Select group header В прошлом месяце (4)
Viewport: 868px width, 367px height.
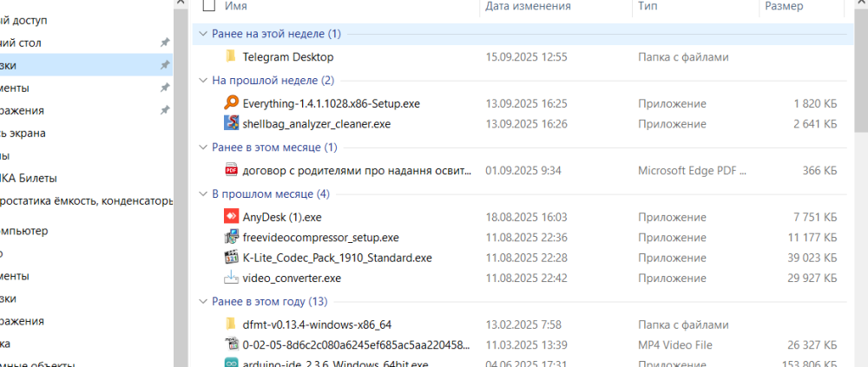click(271, 193)
